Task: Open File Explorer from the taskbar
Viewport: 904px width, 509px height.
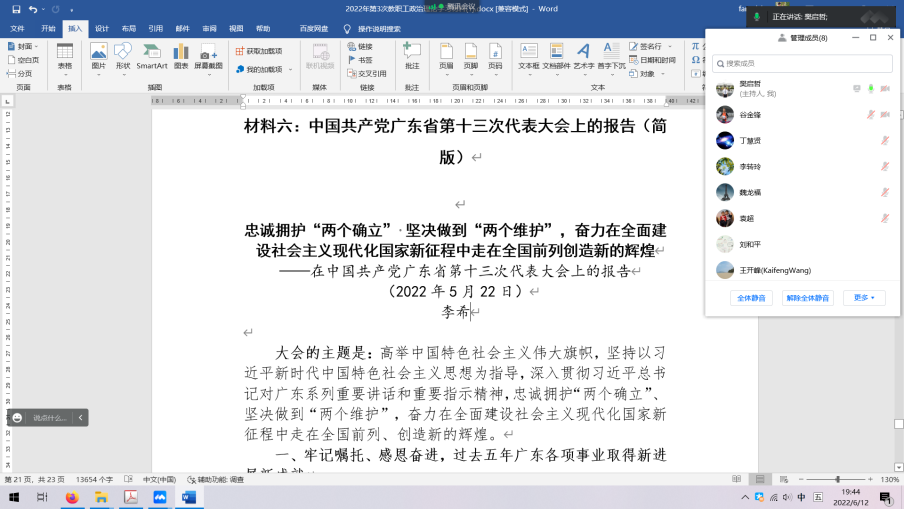Action: point(101,497)
